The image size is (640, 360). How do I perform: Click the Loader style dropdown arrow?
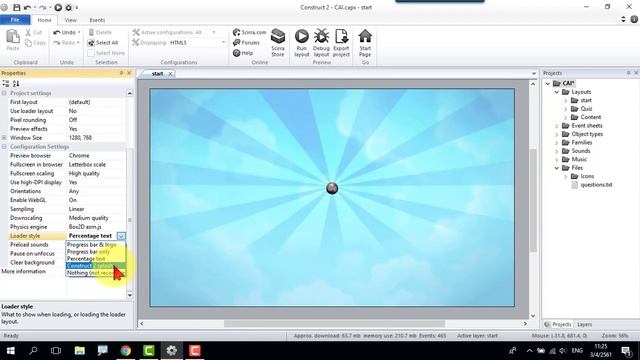click(121, 236)
